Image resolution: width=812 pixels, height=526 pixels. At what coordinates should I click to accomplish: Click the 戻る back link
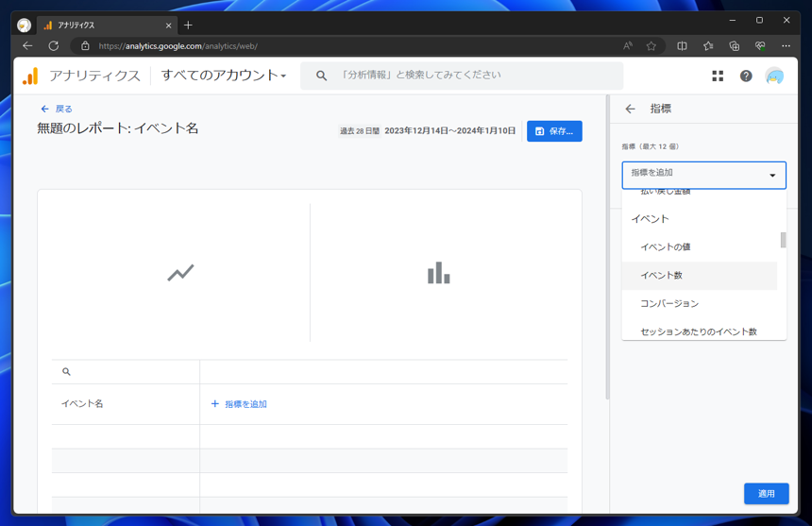tap(57, 109)
